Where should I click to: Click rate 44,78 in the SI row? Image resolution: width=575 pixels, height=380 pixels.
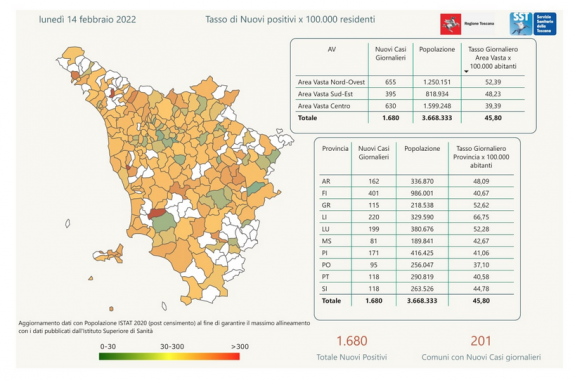click(x=481, y=289)
